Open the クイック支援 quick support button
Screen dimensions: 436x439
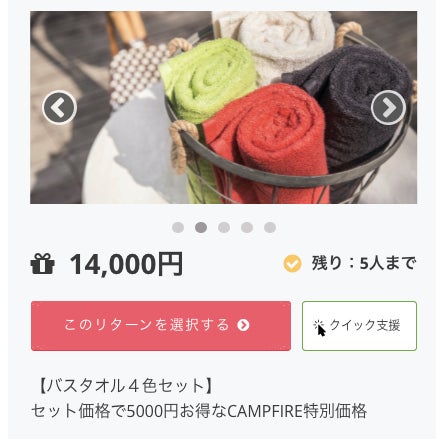(x=359, y=326)
